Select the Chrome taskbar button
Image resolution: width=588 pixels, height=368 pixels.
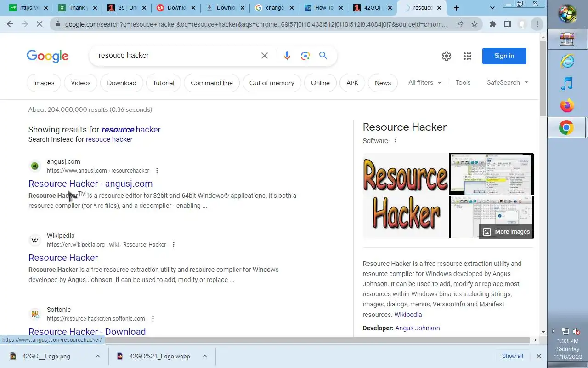click(x=567, y=128)
